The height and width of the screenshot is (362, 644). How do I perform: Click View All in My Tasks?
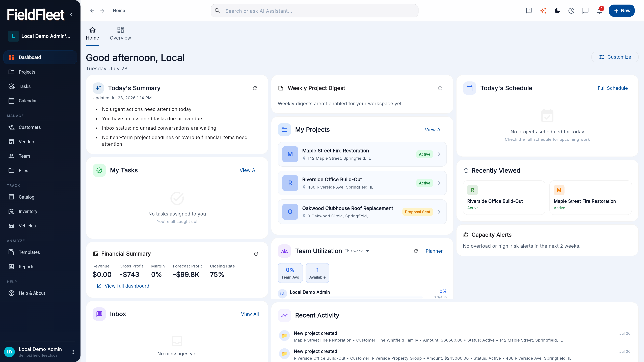pos(249,170)
